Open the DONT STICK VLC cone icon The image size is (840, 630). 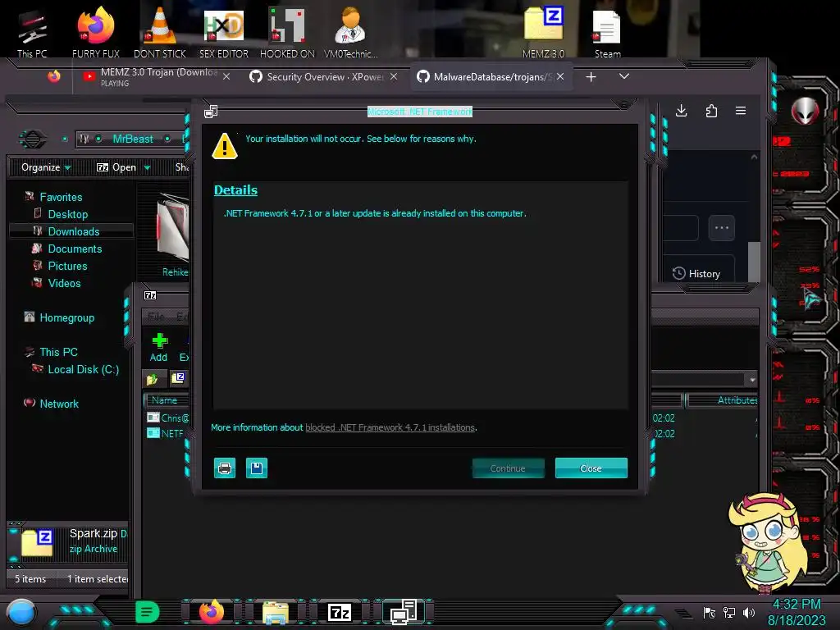coord(160,32)
